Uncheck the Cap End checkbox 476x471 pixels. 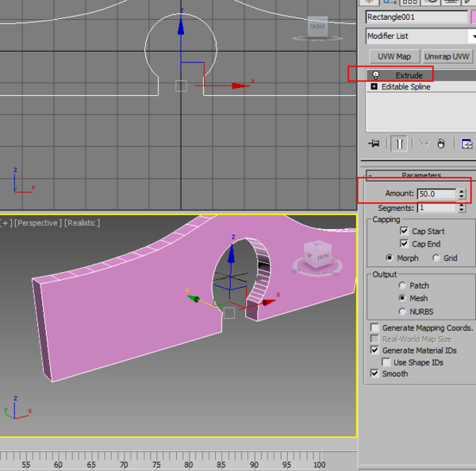point(404,243)
